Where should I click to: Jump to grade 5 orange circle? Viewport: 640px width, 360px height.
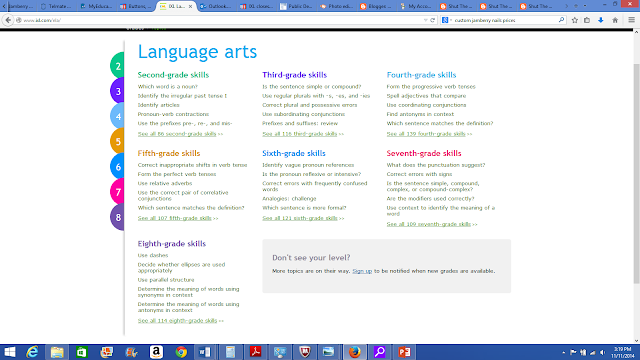(117, 141)
